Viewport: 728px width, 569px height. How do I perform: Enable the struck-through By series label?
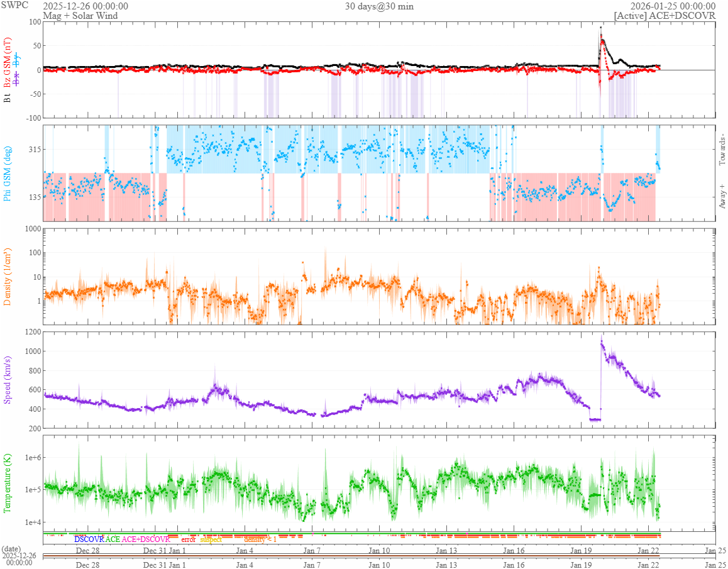click(17, 61)
